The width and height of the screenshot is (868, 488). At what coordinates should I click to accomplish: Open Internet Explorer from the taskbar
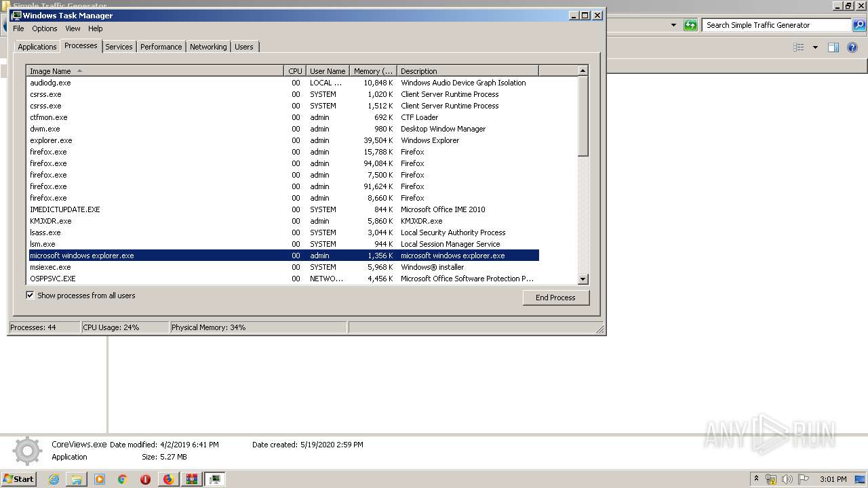[54, 479]
